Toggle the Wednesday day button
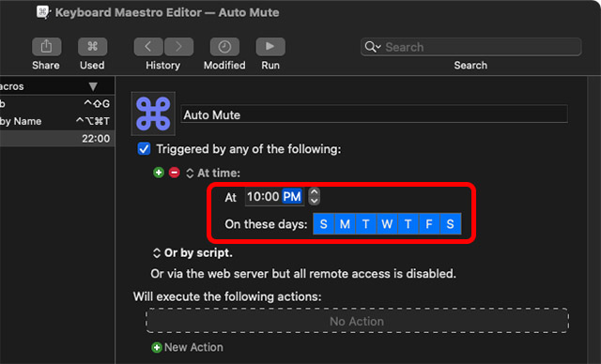 (387, 224)
